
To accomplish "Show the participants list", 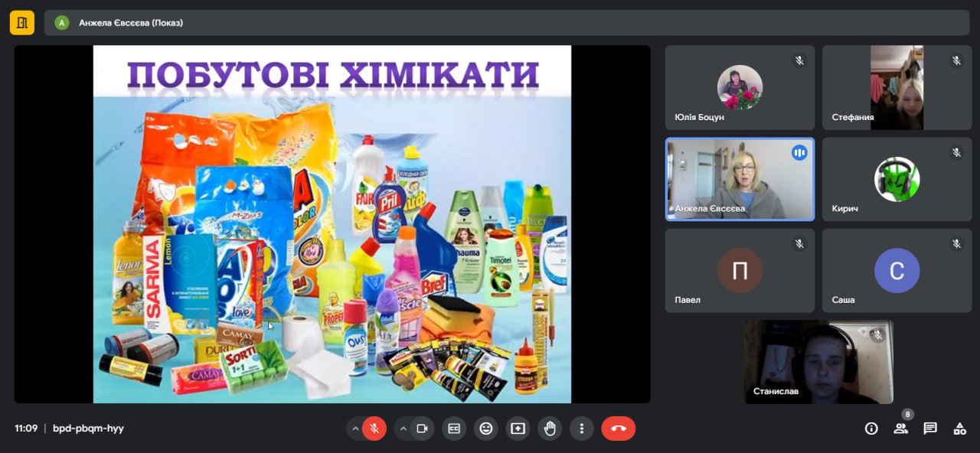I will [901, 429].
